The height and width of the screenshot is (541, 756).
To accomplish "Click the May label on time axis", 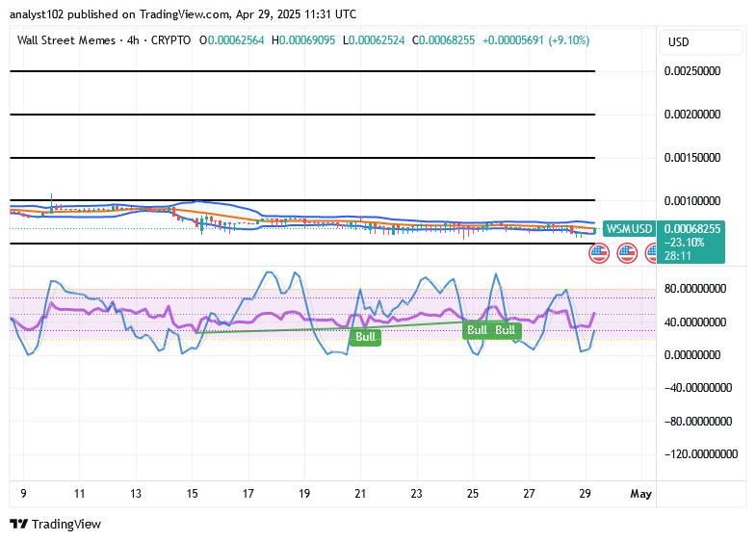I will (641, 494).
